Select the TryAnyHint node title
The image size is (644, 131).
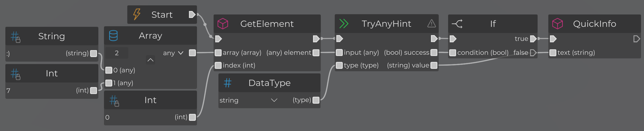coord(386,24)
